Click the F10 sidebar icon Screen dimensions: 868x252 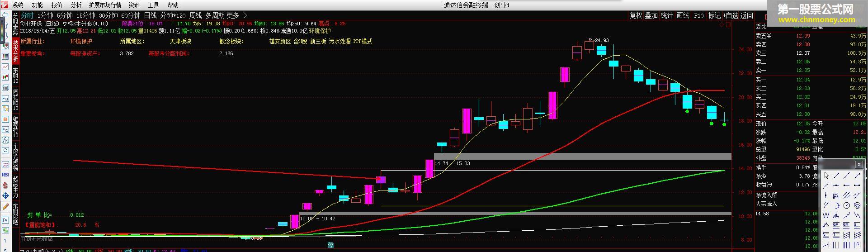5,98
